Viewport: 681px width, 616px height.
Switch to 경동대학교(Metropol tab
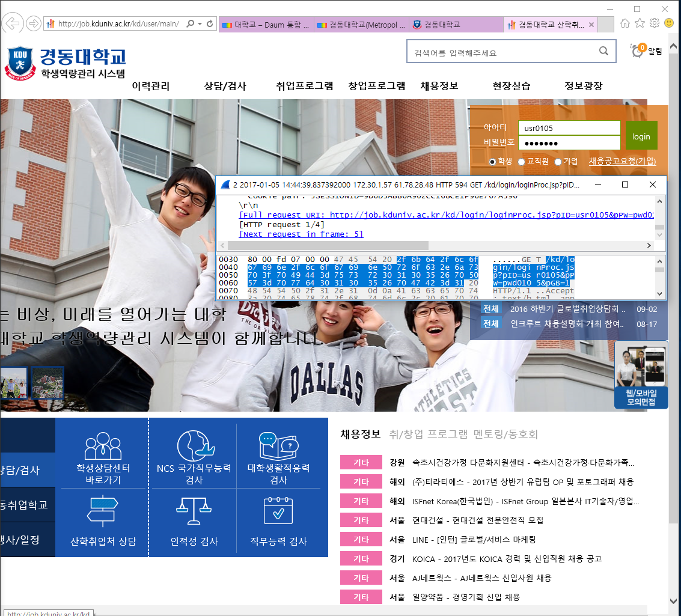coord(361,25)
